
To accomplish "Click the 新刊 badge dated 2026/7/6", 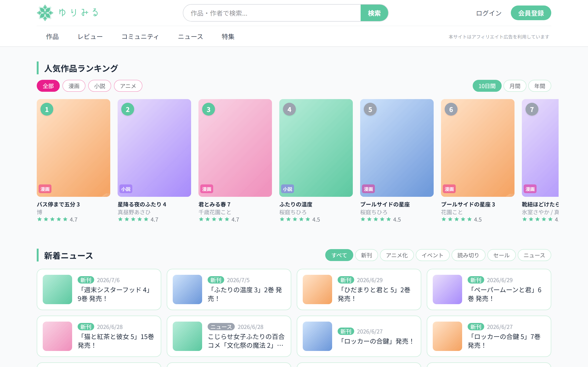I will click(x=86, y=280).
